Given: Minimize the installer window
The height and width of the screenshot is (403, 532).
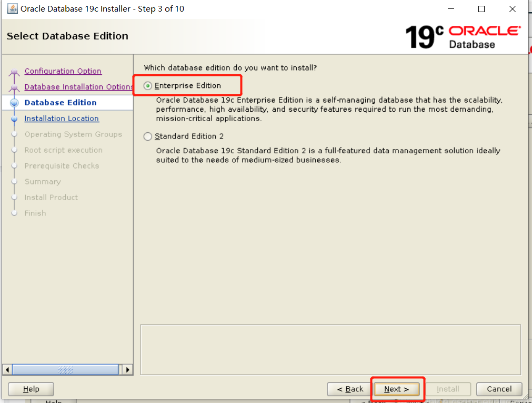Looking at the screenshot, I should pyautogui.click(x=450, y=9).
